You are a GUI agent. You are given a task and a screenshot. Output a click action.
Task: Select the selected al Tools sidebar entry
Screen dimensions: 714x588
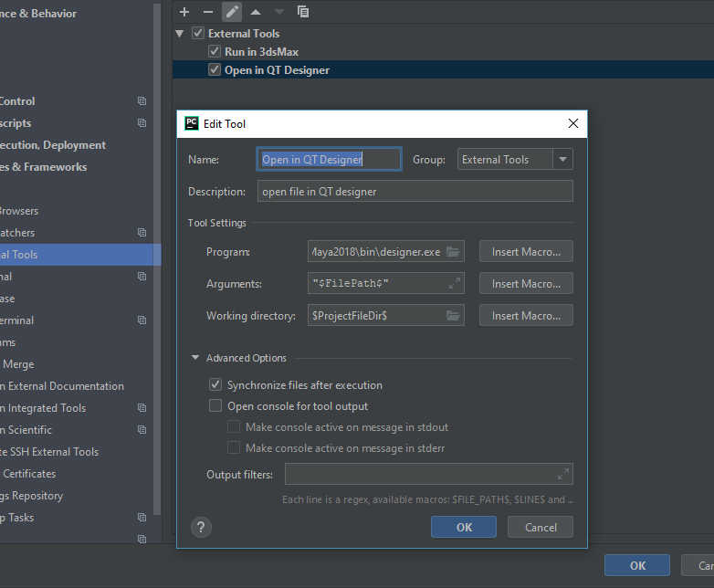click(80, 255)
